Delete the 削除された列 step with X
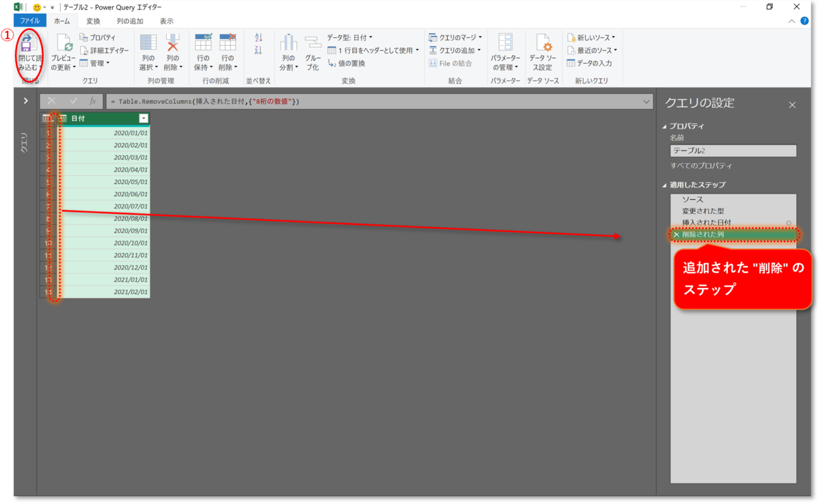Viewport: 821px width, 504px height. click(677, 235)
